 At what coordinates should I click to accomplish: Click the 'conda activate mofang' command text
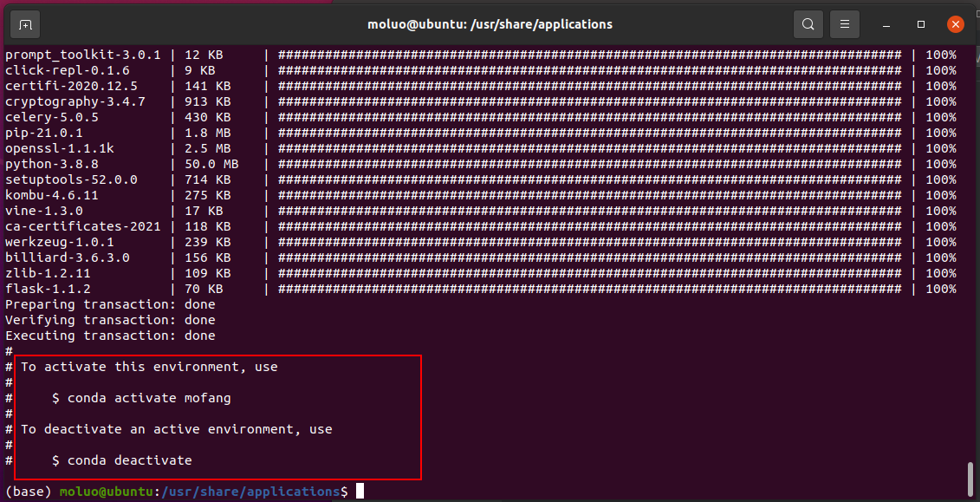pyautogui.click(x=149, y=398)
